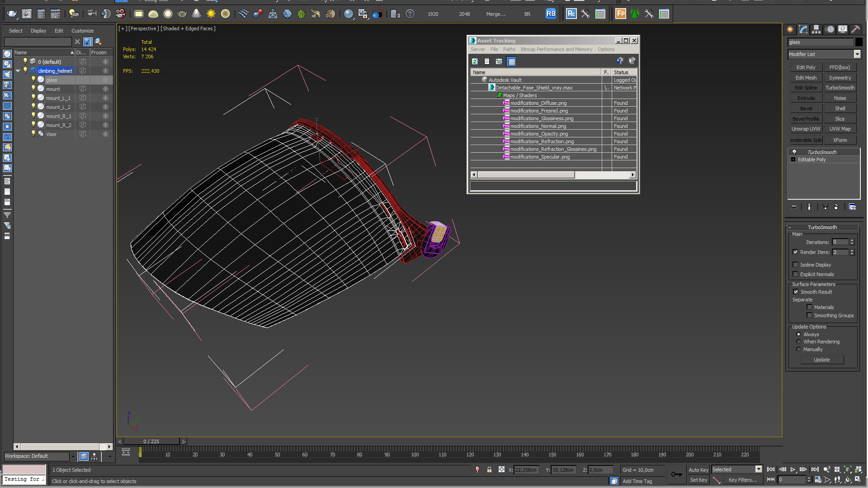Enable Separate by Materials checkbox

pyautogui.click(x=809, y=307)
